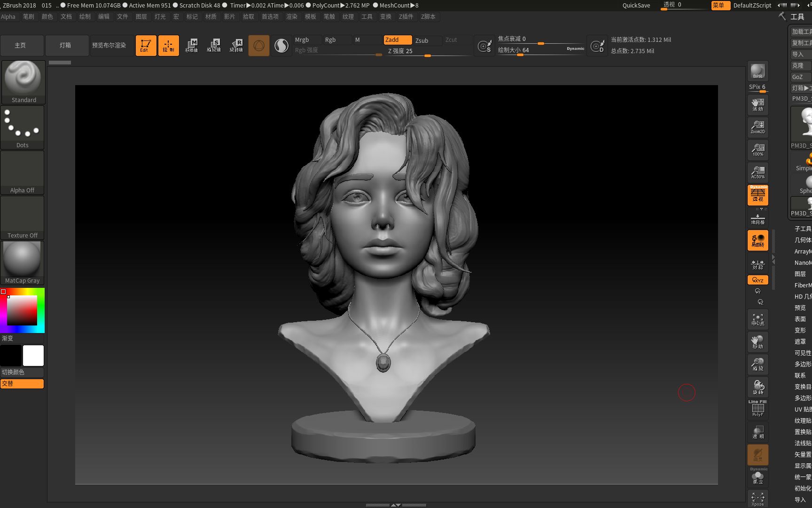Toggle Zadd sculpting mode
Viewport: 812px width, 508px height.
tap(397, 40)
